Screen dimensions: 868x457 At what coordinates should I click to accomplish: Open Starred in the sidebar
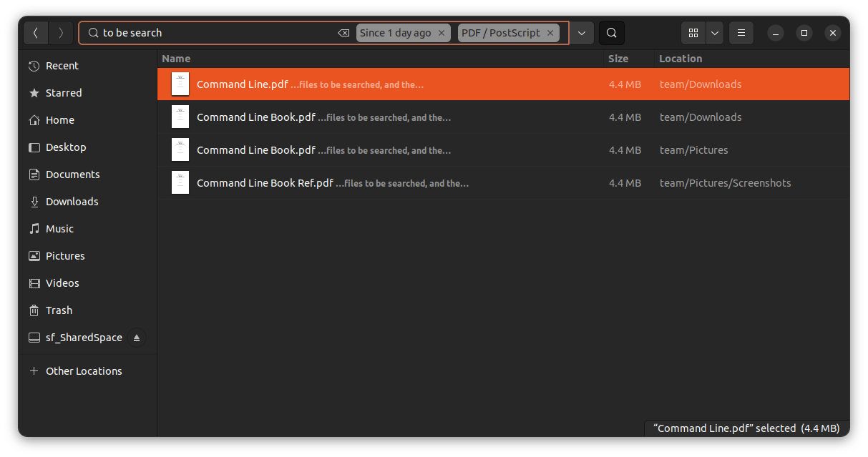coord(64,93)
